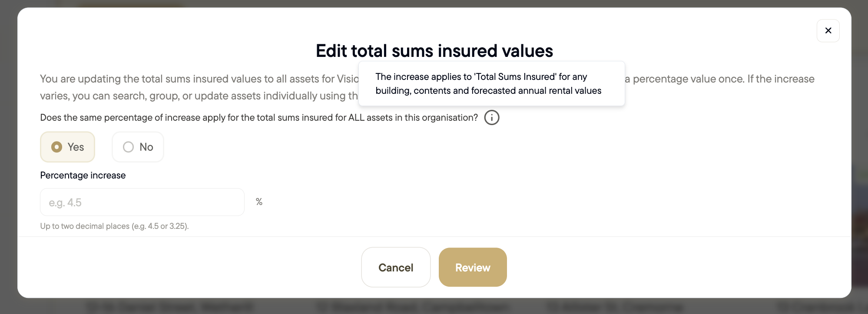The height and width of the screenshot is (314, 868).
Task: Click the 'Edit total sums insured values' heading
Action: pyautogui.click(x=434, y=51)
